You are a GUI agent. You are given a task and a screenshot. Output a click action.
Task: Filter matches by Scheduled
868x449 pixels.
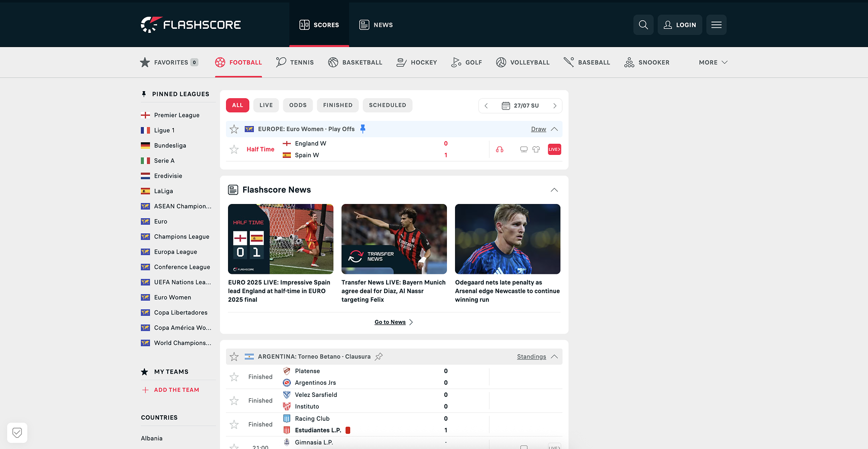point(388,105)
